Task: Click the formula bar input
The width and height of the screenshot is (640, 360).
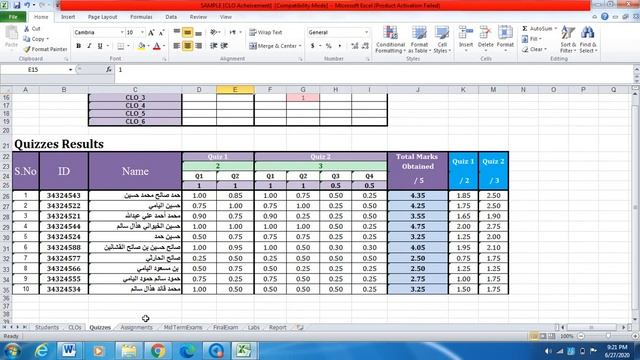Action: (373, 70)
